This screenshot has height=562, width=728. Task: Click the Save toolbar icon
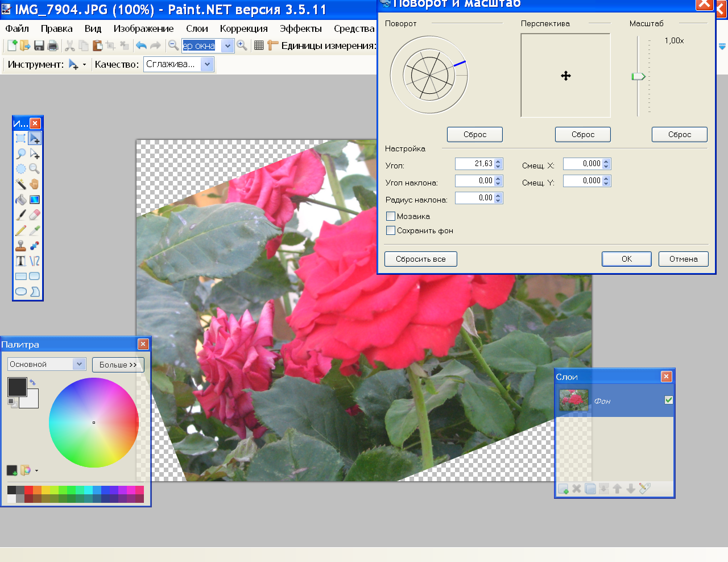point(39,46)
